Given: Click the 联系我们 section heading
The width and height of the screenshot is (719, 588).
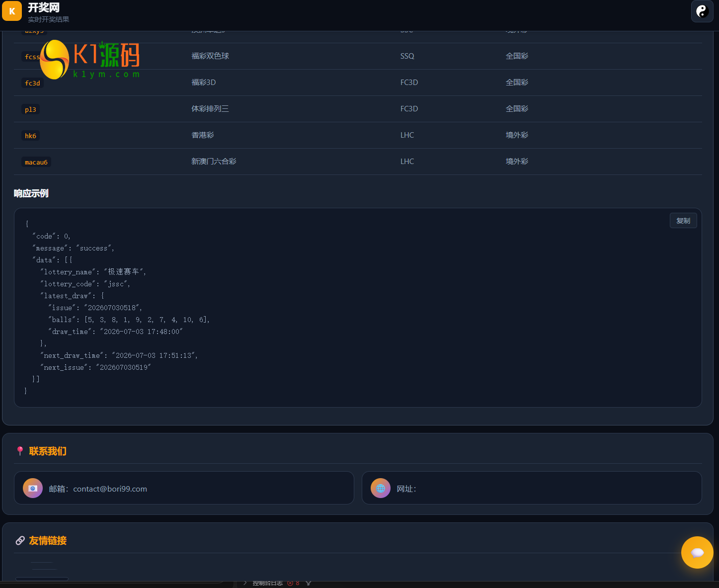Looking at the screenshot, I should pos(48,451).
